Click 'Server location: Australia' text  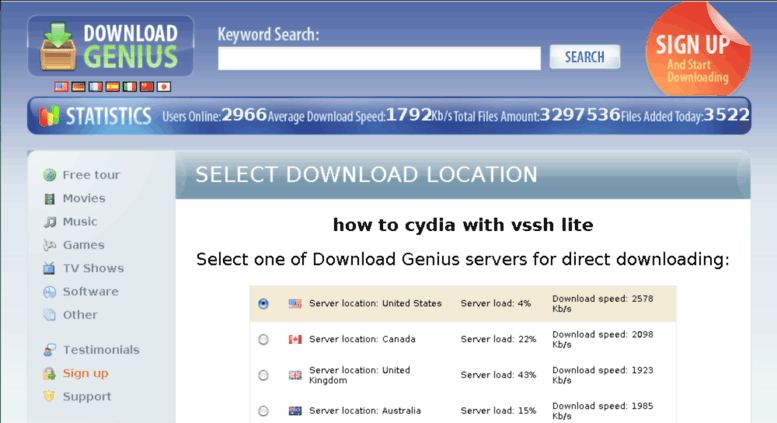pyautogui.click(x=365, y=411)
